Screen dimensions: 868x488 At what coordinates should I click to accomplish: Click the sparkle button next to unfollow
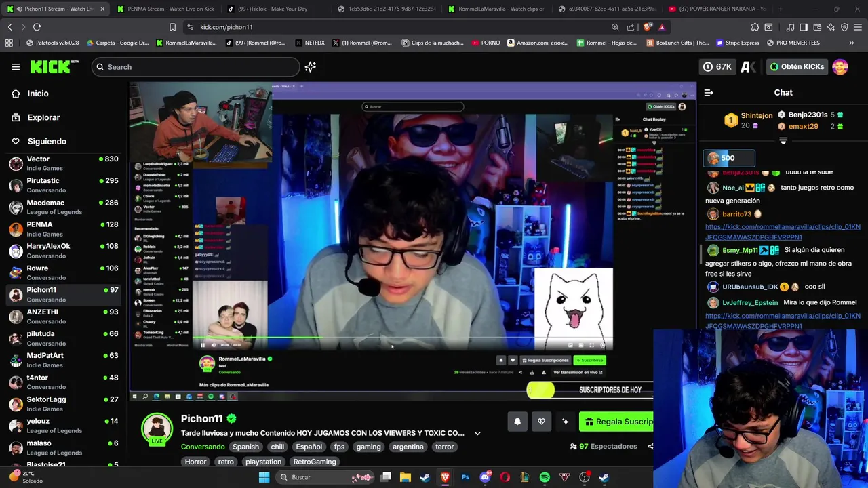565,422
